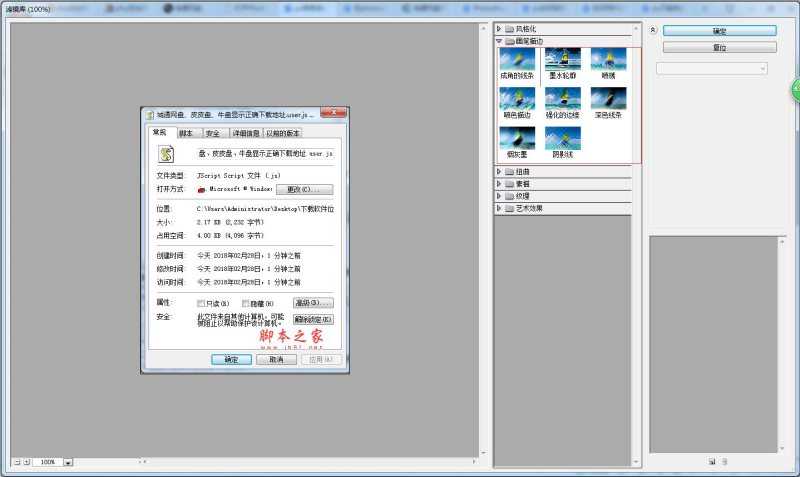Choose the 喷溅 filter thumbnail
Viewport: 800px width, 477px height.
[608, 61]
